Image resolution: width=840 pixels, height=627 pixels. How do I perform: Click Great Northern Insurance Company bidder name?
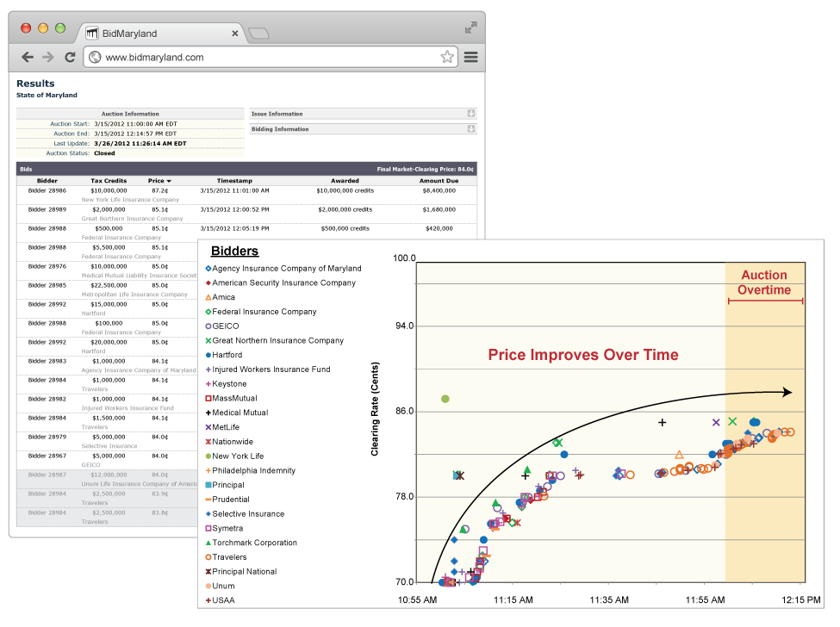[x=133, y=219]
